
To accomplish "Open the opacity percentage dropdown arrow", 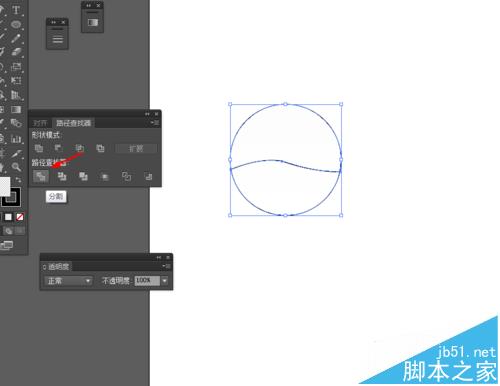I will pos(165,281).
